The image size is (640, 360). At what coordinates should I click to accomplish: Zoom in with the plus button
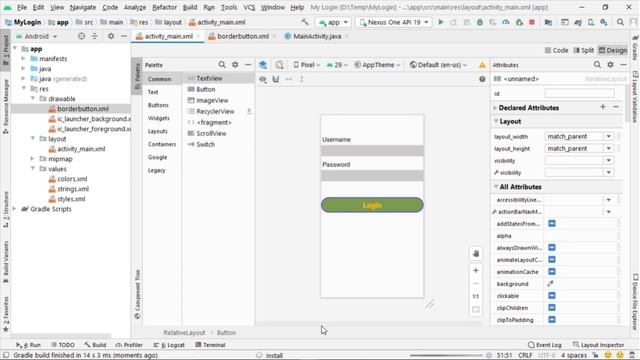(x=476, y=270)
